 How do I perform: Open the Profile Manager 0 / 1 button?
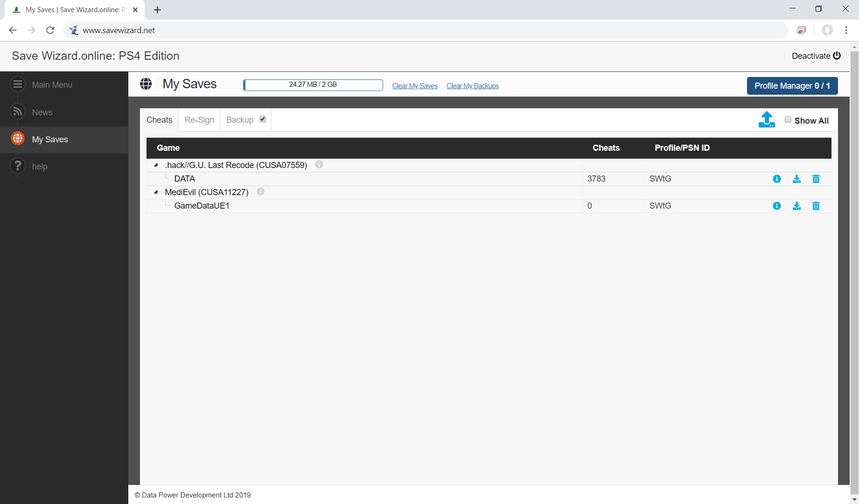click(792, 86)
